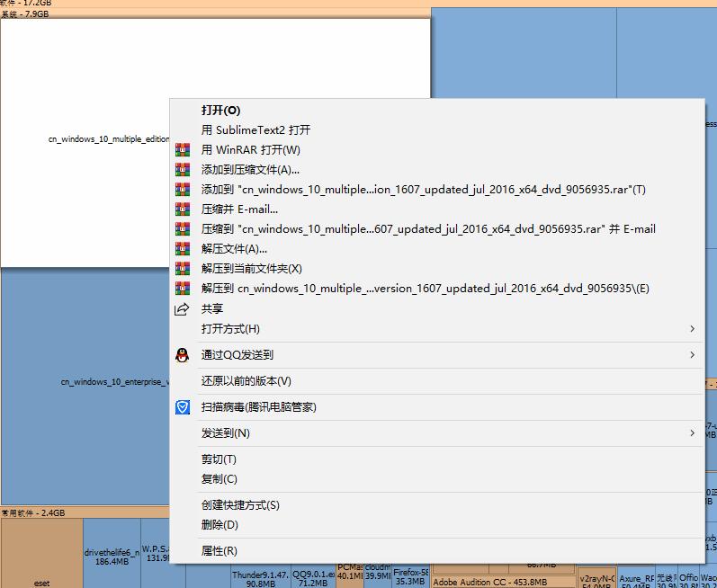The width and height of the screenshot is (717, 588).
Task: Choose 复制(C) in the context menu
Action: tap(436, 479)
